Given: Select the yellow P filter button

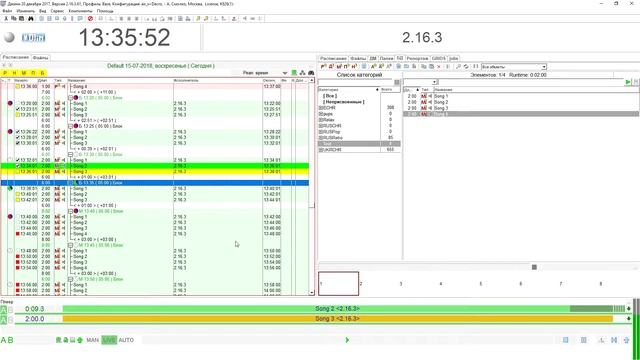Looking at the screenshot, I should [x=5, y=73].
